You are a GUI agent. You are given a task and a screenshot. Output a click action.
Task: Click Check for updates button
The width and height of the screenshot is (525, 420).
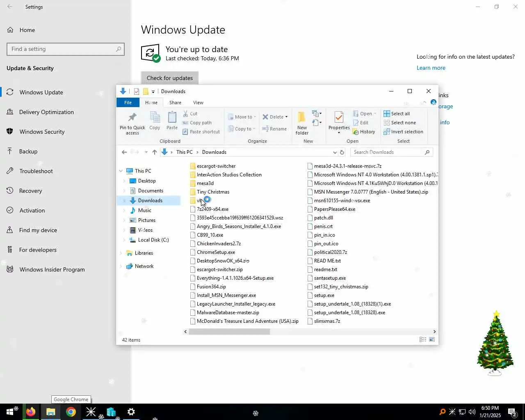click(170, 78)
